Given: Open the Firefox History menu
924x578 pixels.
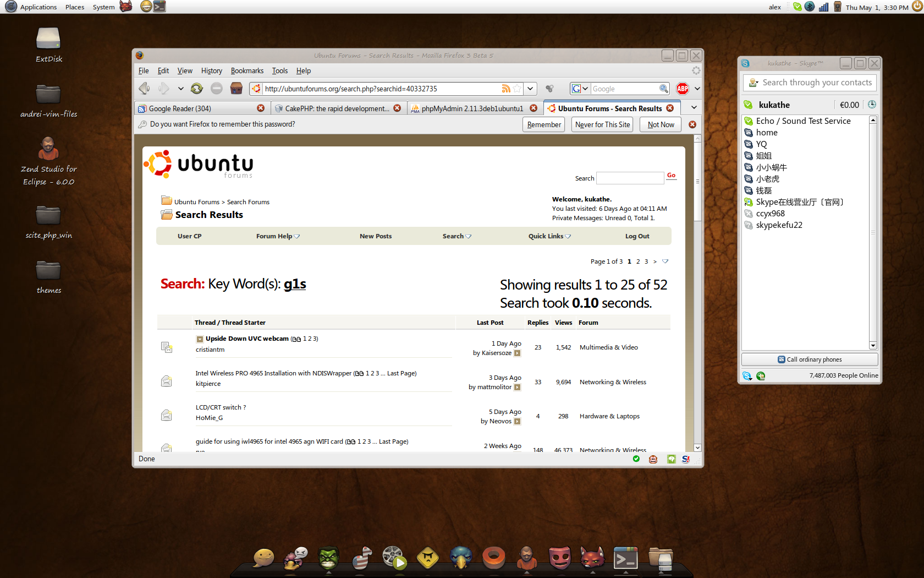Looking at the screenshot, I should pos(212,70).
